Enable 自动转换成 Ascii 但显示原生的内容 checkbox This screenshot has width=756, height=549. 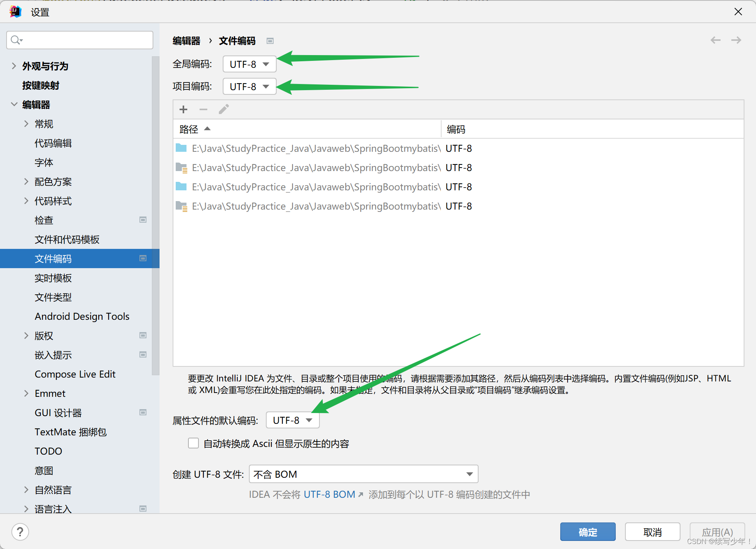(193, 443)
